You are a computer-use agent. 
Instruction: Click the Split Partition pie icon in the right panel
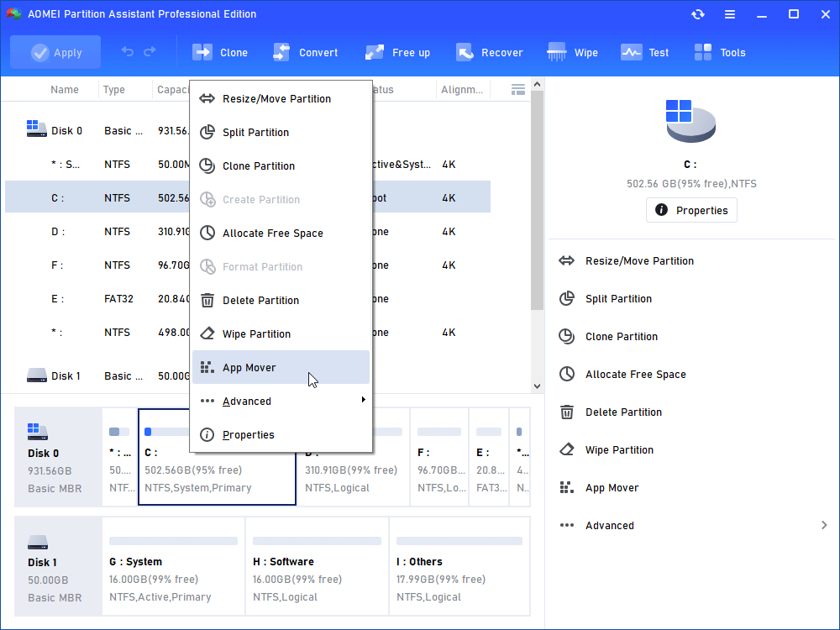(x=567, y=298)
